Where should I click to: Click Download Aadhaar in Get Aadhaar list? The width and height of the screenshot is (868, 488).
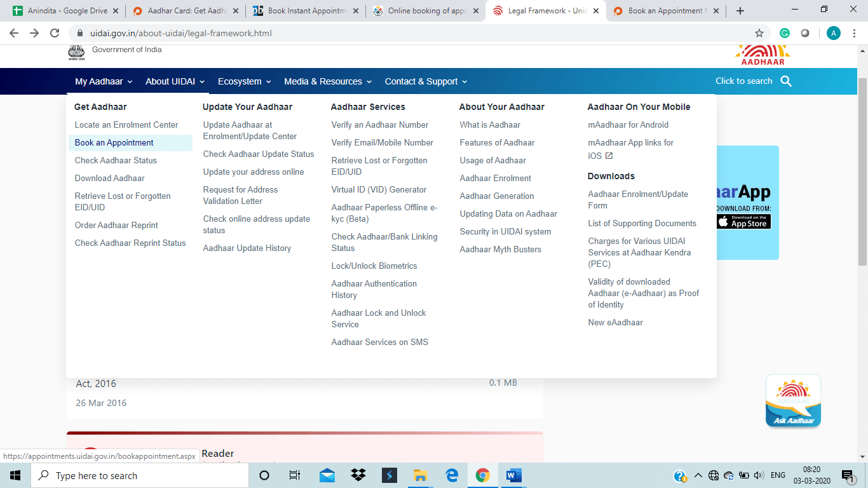pyautogui.click(x=110, y=179)
